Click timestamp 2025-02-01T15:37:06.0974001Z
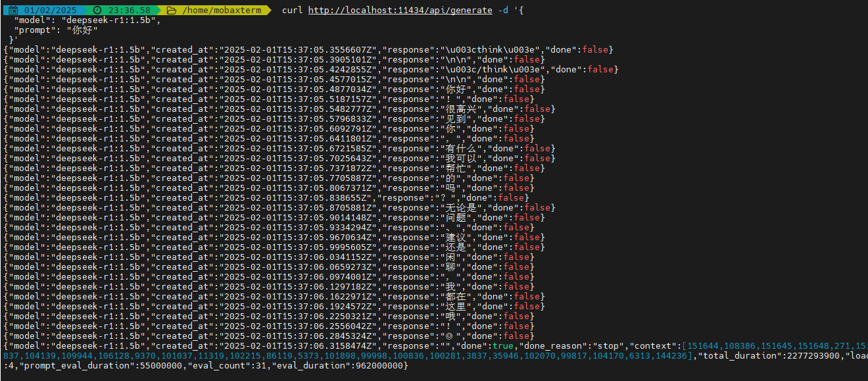Image resolution: width=868 pixels, height=381 pixels. click(x=297, y=277)
